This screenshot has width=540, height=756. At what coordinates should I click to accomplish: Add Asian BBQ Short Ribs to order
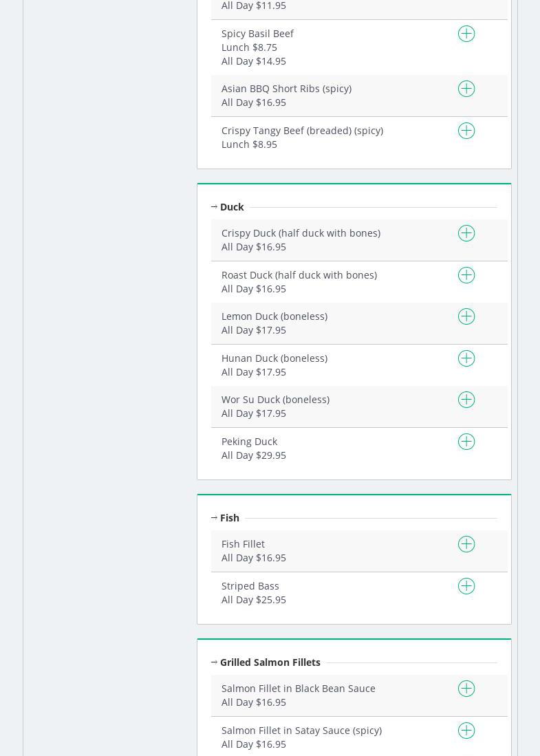click(466, 89)
